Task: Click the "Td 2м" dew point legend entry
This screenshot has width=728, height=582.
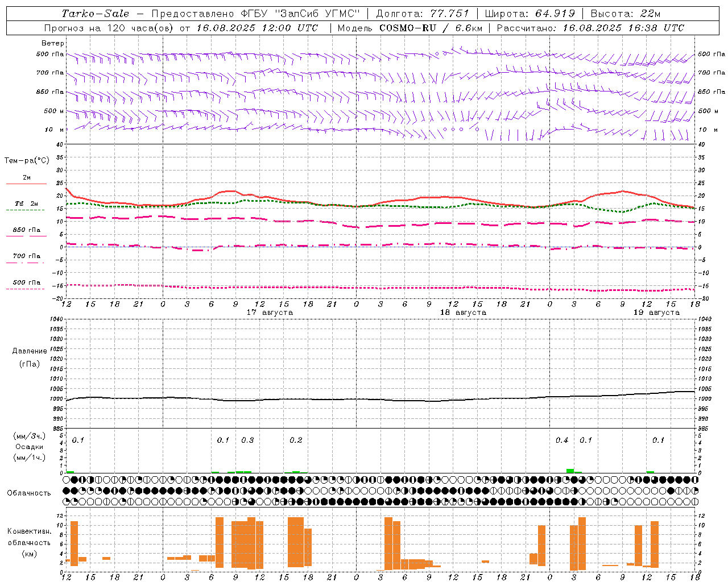Action: click(27, 203)
